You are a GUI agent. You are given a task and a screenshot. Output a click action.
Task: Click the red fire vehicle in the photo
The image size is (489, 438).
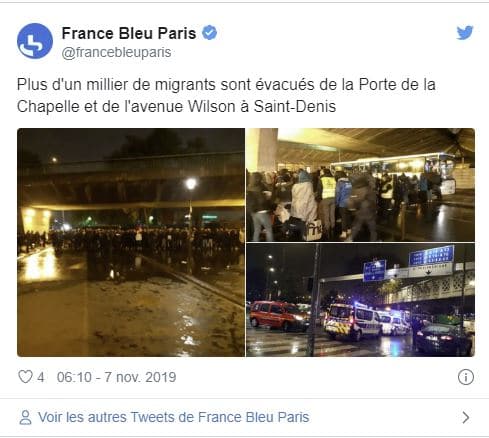[279, 315]
